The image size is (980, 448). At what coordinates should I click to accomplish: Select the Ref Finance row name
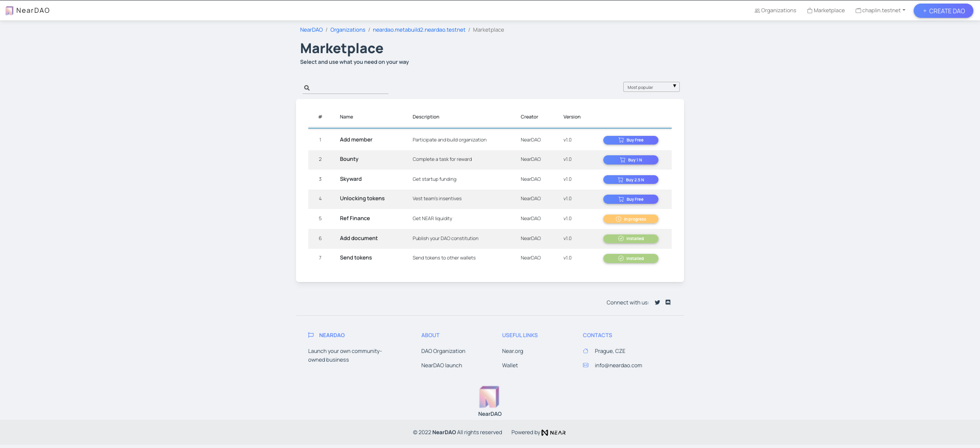click(355, 219)
